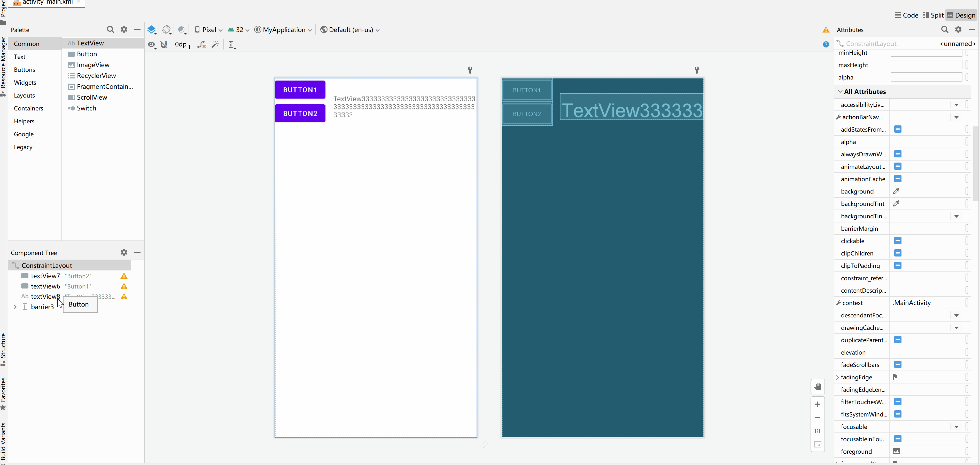Select the error icon next to textView7

pyautogui.click(x=125, y=275)
